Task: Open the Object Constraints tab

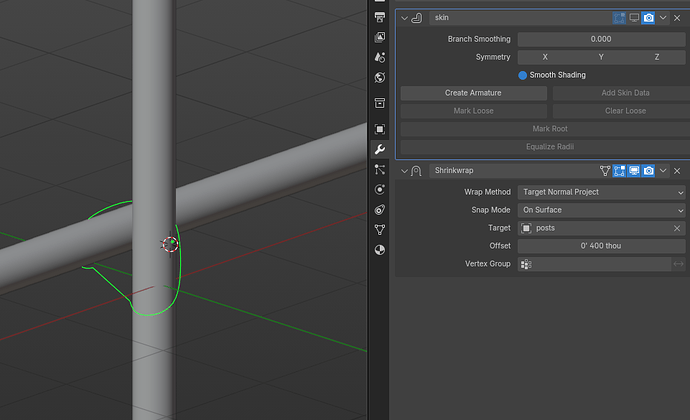Action: pyautogui.click(x=379, y=210)
